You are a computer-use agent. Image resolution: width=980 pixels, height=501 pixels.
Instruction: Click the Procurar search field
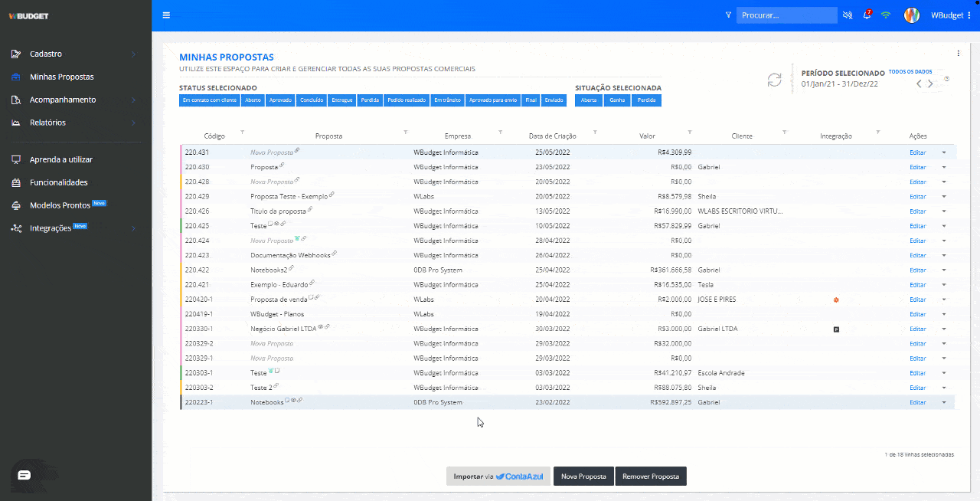click(x=787, y=15)
